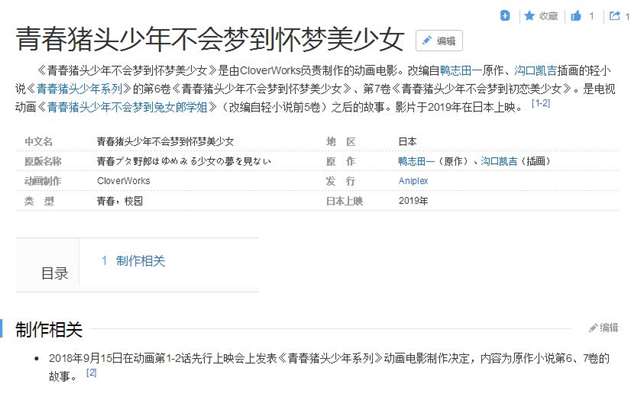Screen dimensions: 640x403
Task: Click the 发行 label
Action: pyautogui.click(x=340, y=180)
